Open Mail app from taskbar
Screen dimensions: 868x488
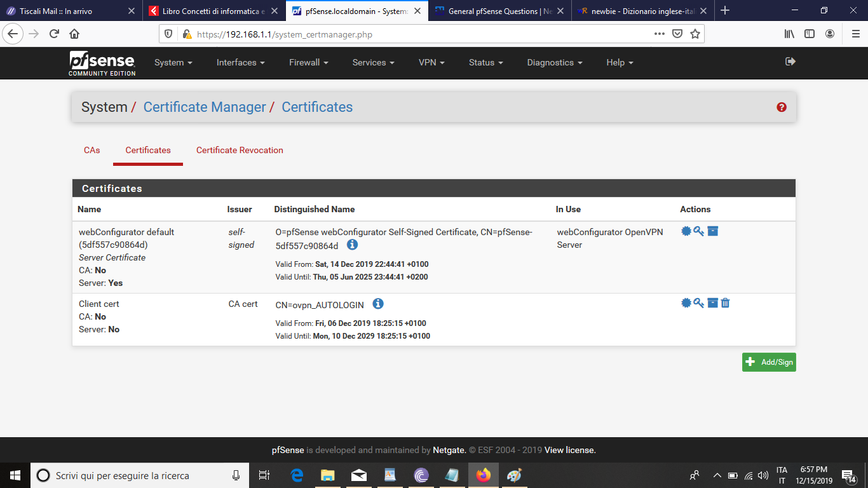point(358,475)
